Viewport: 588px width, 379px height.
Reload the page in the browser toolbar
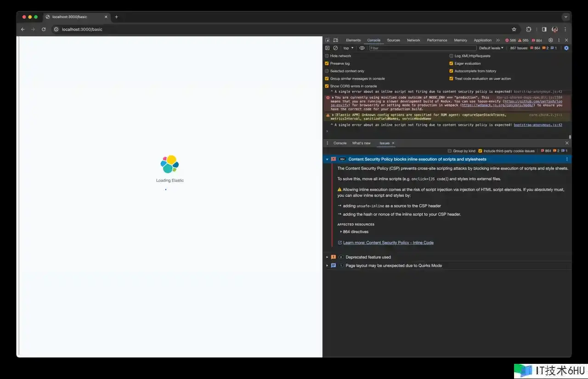click(44, 29)
